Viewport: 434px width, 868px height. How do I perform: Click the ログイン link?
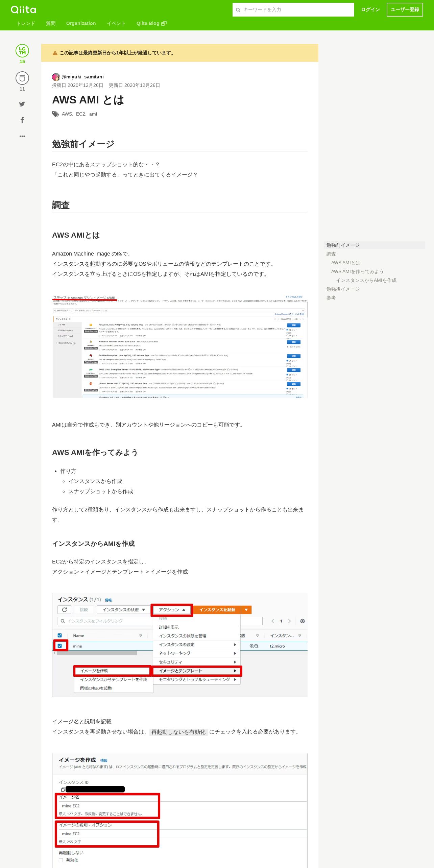point(370,9)
